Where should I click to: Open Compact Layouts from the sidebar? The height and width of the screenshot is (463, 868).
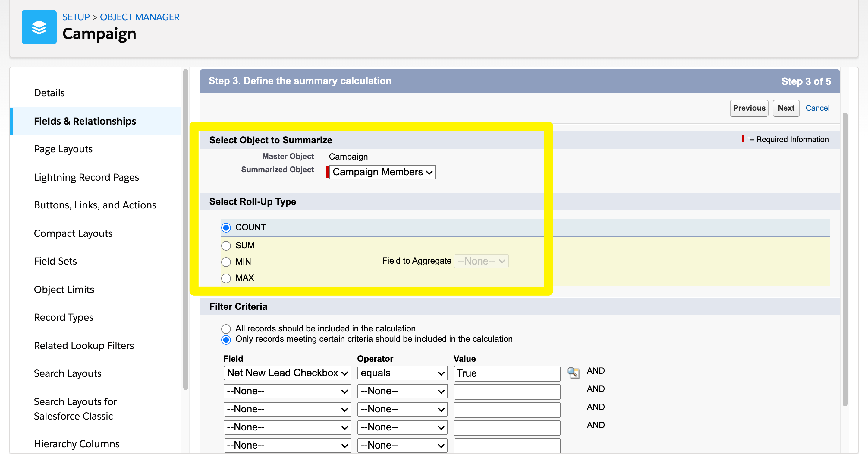click(x=73, y=233)
